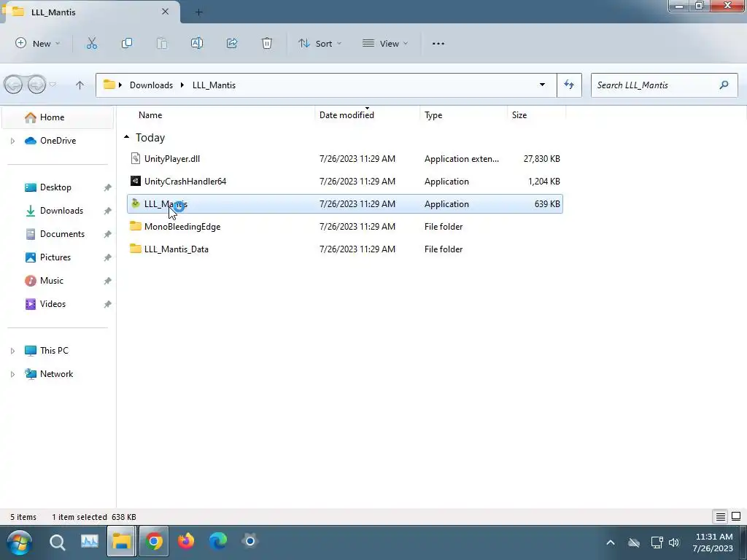
Task: Open the taskbar clock showing 11:31 AM
Action: [713, 542]
